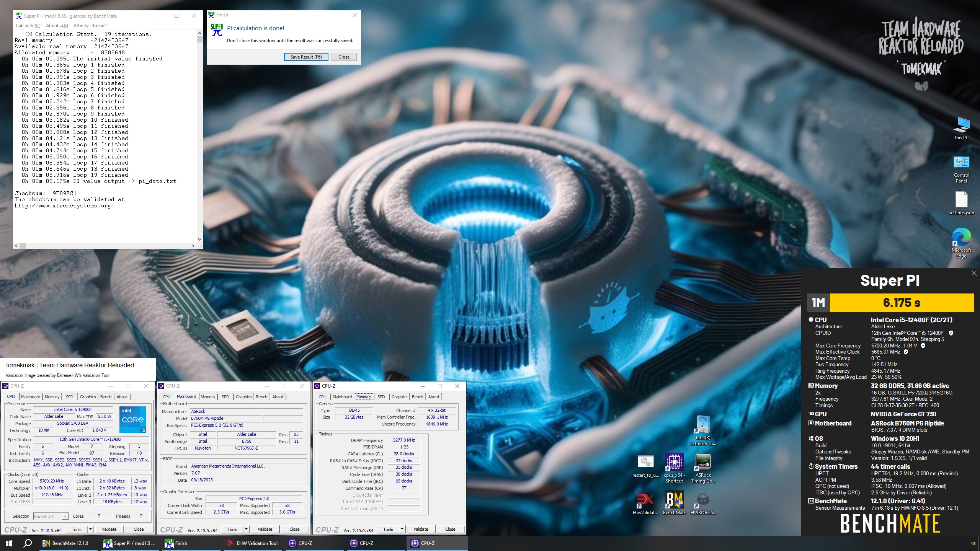Click Checksum: 19F09EC1 text line
The height and width of the screenshot is (551, 980).
click(x=46, y=193)
